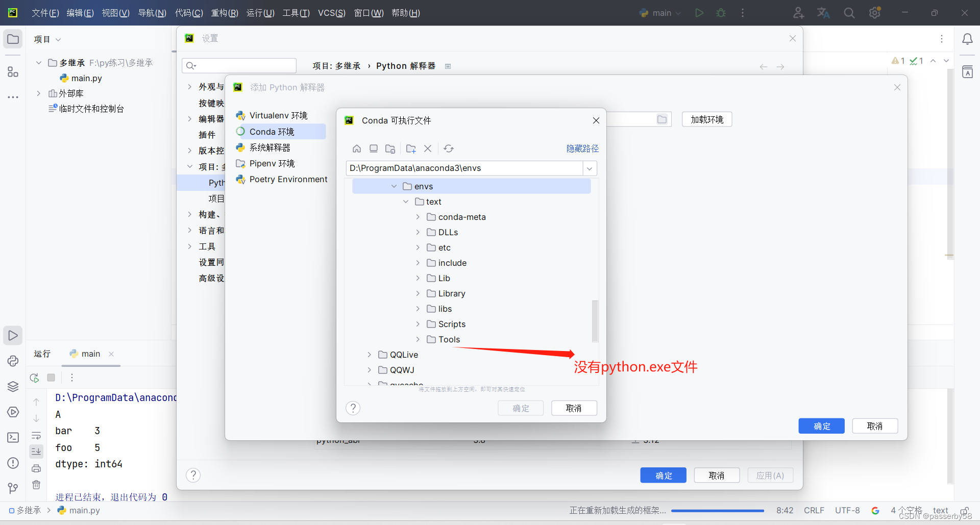980x525 pixels.
Task: Open Run tool window icon in left sidebar
Action: point(13,336)
